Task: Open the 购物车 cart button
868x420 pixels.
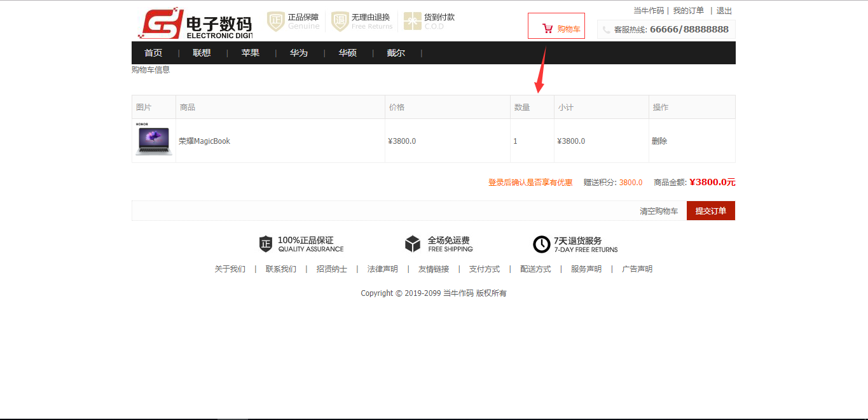Action: pos(556,26)
